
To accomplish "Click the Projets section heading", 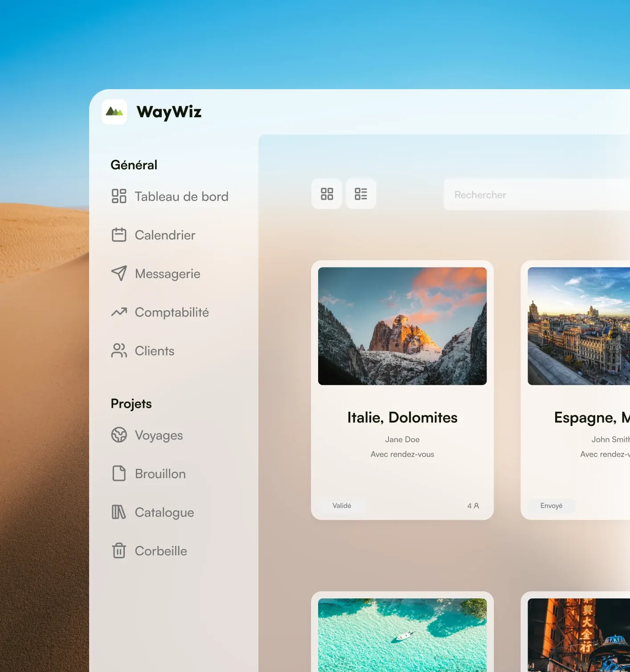I will [131, 404].
